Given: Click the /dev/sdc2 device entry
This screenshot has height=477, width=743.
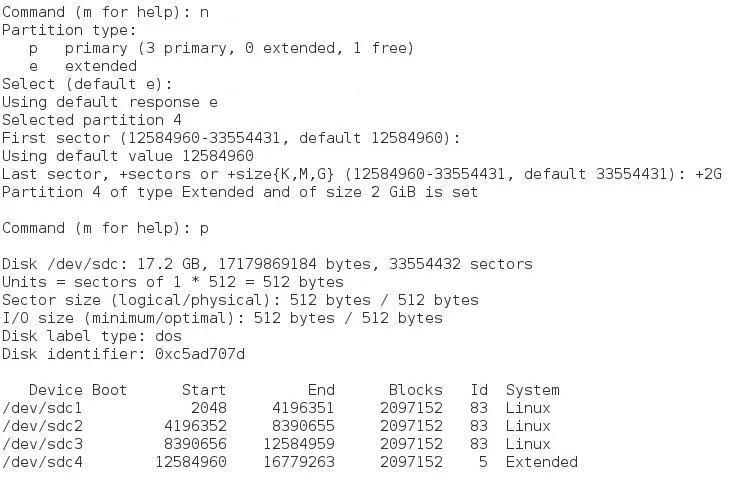Looking at the screenshot, I should [x=42, y=426].
